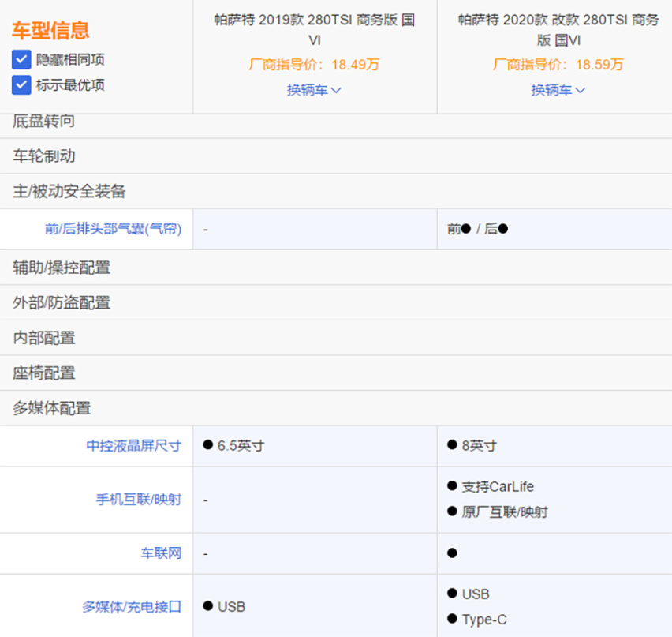Expand the 外部/防盗配置 section
The image size is (672, 637).
[x=336, y=303]
